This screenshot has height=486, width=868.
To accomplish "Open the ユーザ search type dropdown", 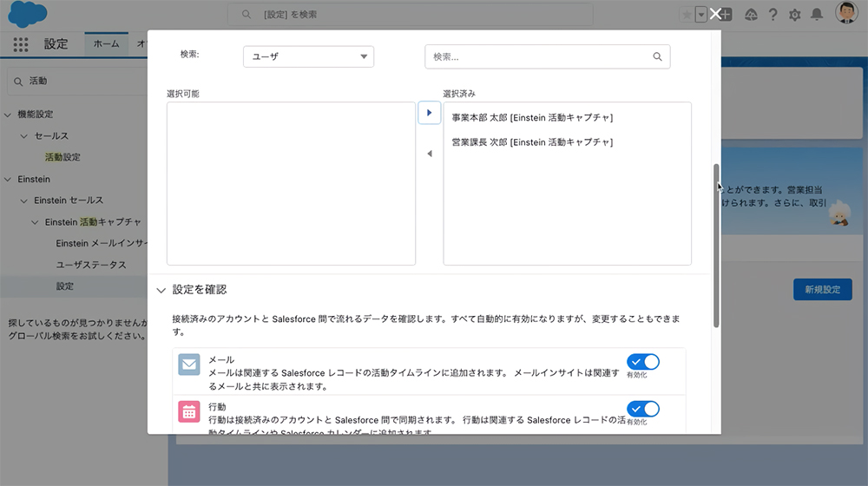I will point(308,56).
